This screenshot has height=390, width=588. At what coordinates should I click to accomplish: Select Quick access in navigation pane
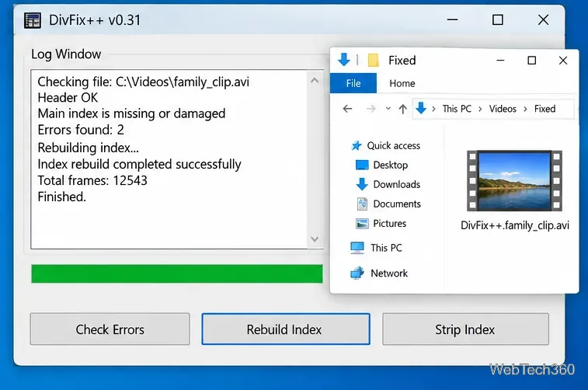point(393,145)
